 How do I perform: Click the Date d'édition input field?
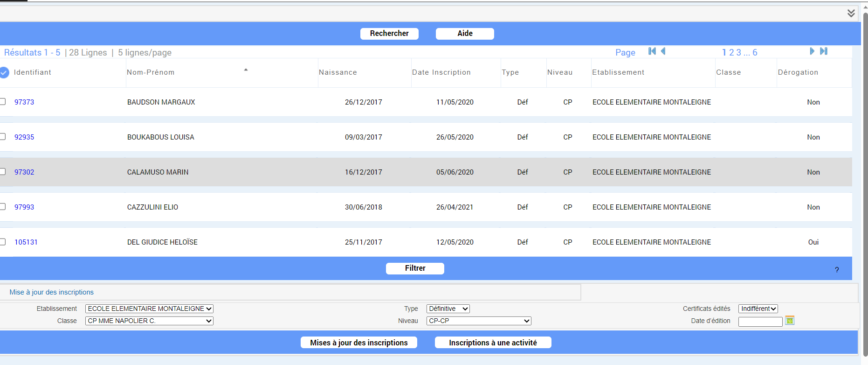point(760,322)
